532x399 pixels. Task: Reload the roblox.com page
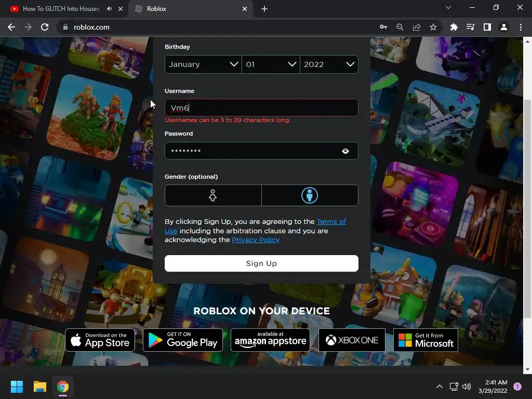click(45, 27)
